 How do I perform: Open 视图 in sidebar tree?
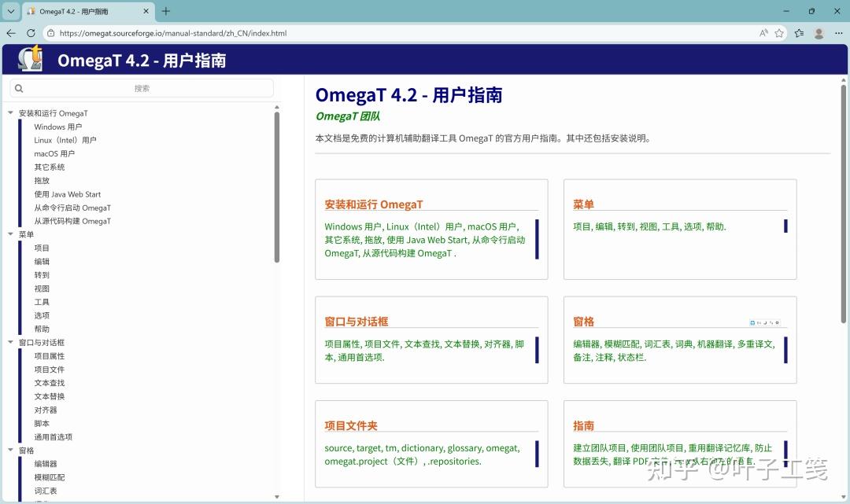[x=42, y=289]
